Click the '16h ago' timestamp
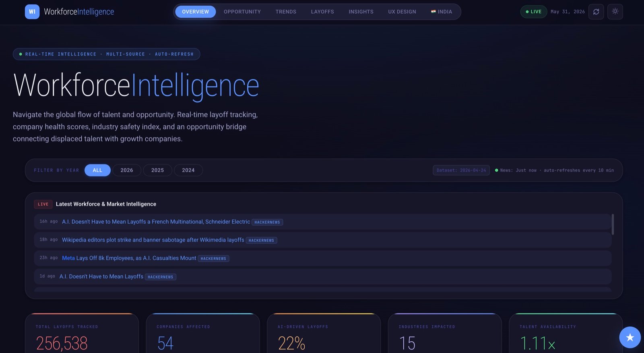 [x=49, y=222]
